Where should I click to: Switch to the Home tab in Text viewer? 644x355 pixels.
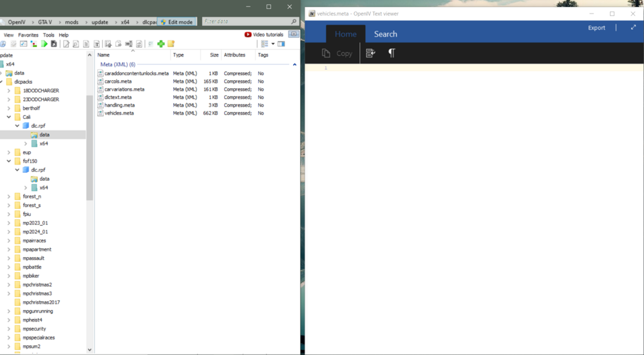(345, 34)
